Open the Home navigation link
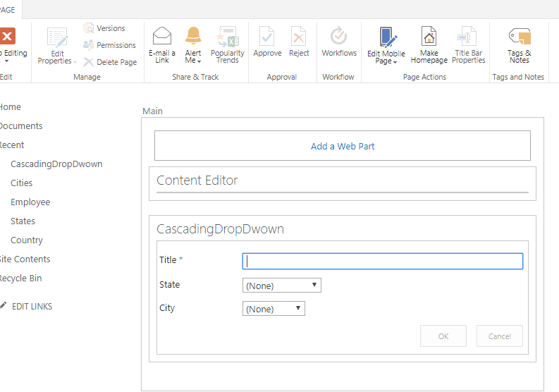This screenshot has height=392, width=559. click(11, 107)
